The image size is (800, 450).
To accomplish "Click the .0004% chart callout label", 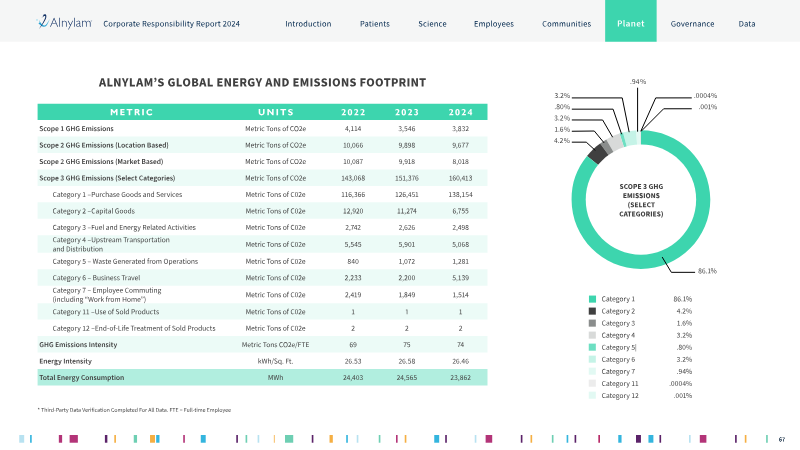I will 705,95.
